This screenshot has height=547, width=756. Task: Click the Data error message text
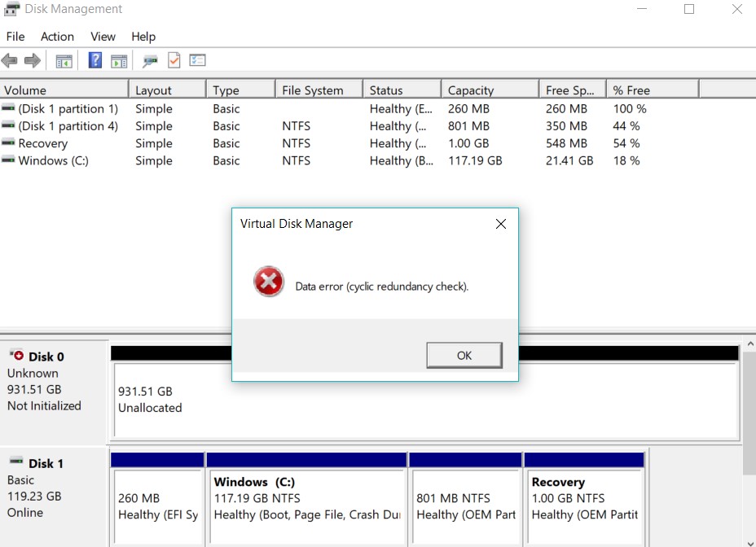click(382, 287)
